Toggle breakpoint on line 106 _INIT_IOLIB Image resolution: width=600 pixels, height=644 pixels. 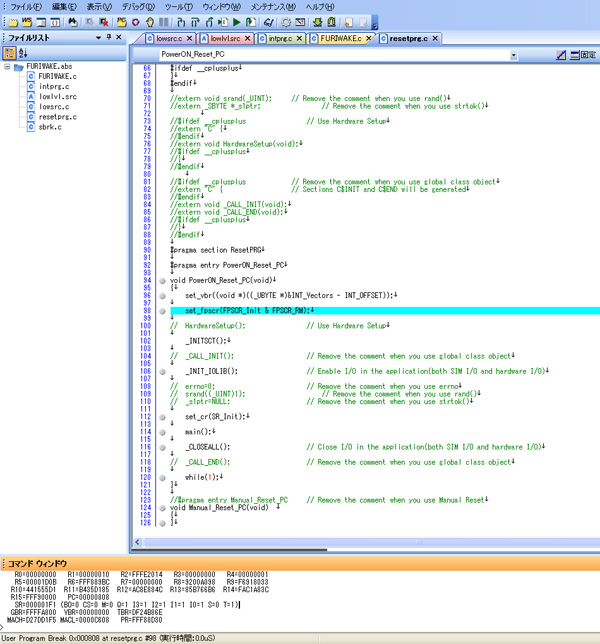pos(162,372)
